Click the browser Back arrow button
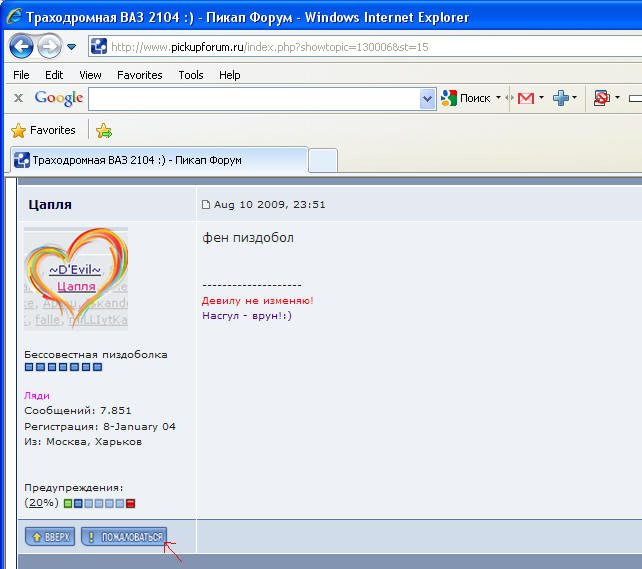This screenshot has height=569, width=642. click(x=22, y=46)
